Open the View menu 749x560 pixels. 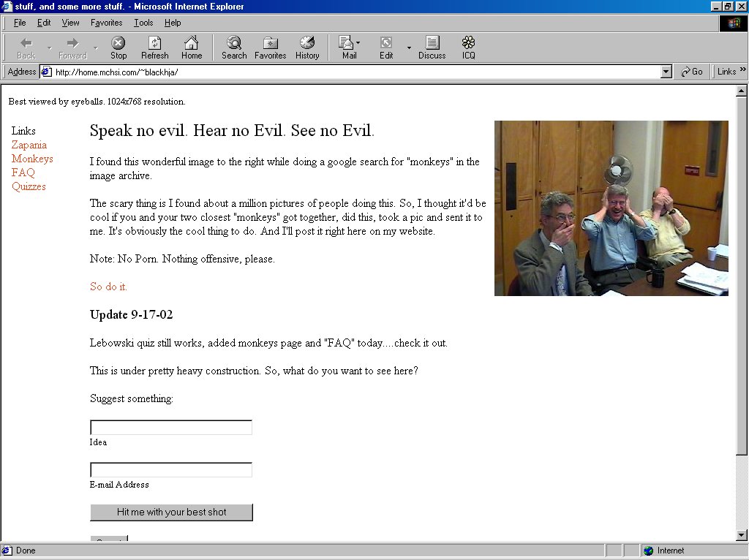pyautogui.click(x=70, y=23)
